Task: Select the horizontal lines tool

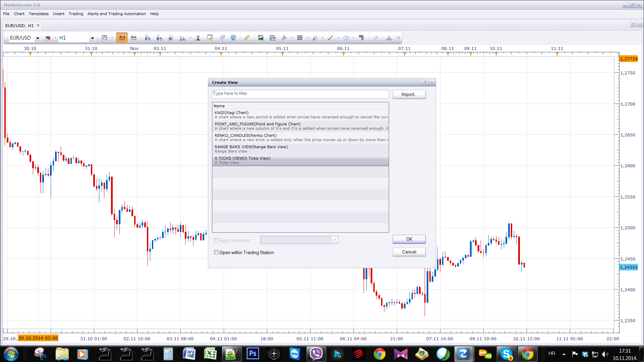Action: coord(300,38)
